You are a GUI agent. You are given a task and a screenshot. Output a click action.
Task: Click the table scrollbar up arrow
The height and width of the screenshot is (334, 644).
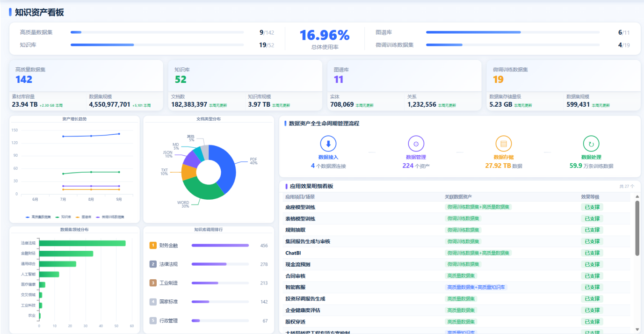(637, 197)
